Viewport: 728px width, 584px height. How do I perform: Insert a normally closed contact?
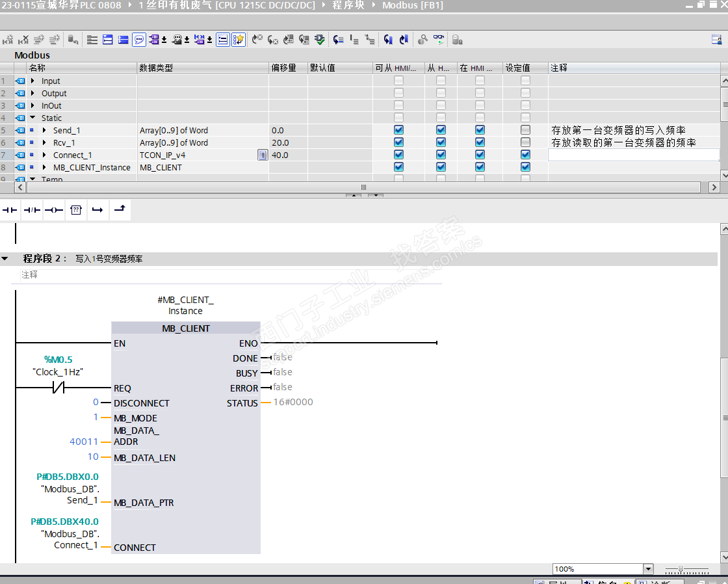[32, 210]
